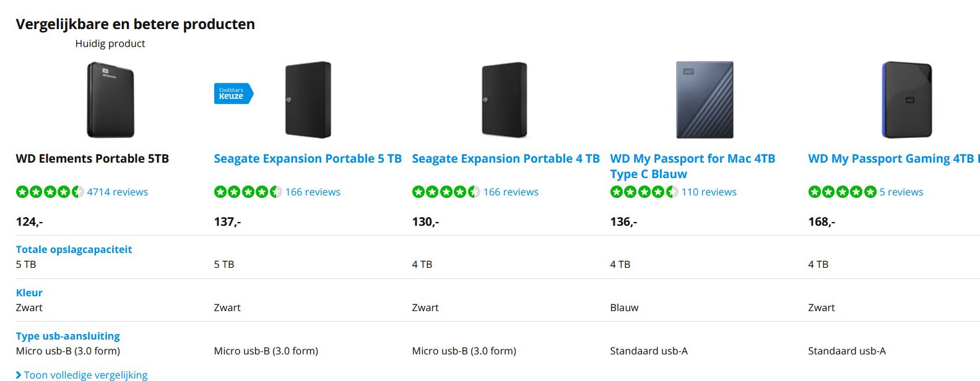Open the WD My Passport for Mac image
The height and width of the screenshot is (381, 980).
click(705, 100)
